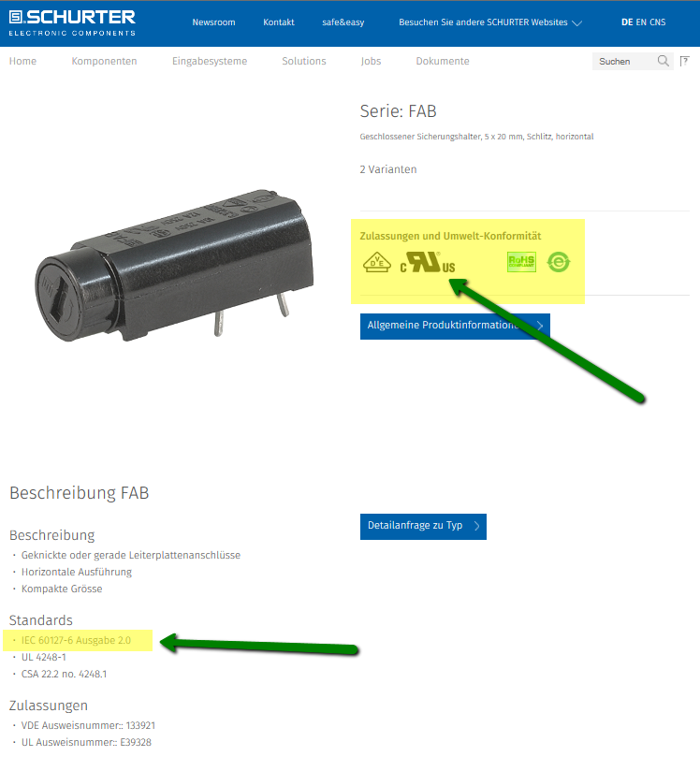Click the Geschlossener Sicherungshalter description line
This screenshot has width=700, height=771.
point(476,137)
